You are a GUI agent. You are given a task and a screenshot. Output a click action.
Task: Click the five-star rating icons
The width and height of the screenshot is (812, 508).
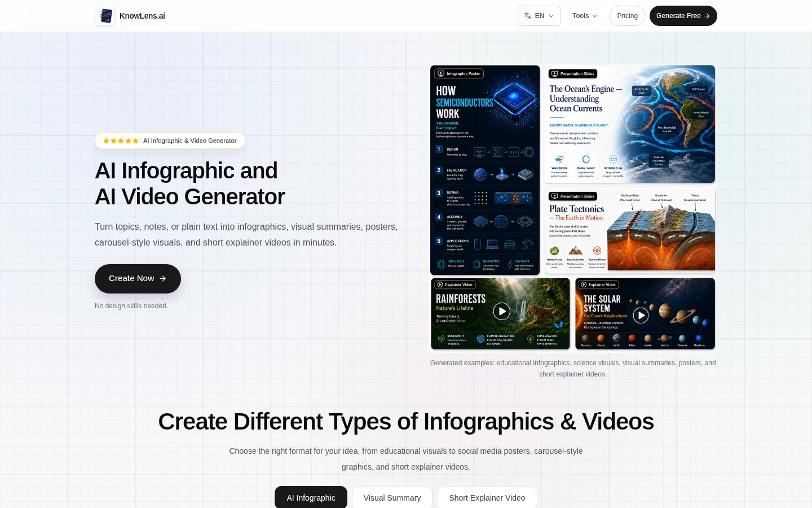121,141
